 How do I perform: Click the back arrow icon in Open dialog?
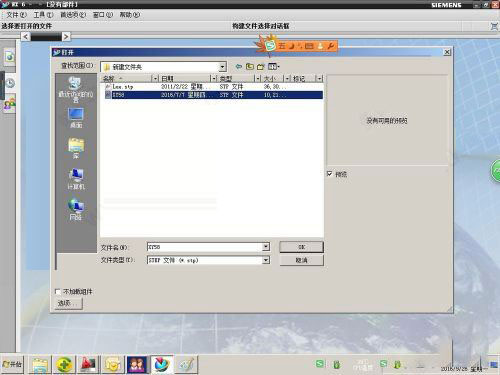click(x=238, y=66)
